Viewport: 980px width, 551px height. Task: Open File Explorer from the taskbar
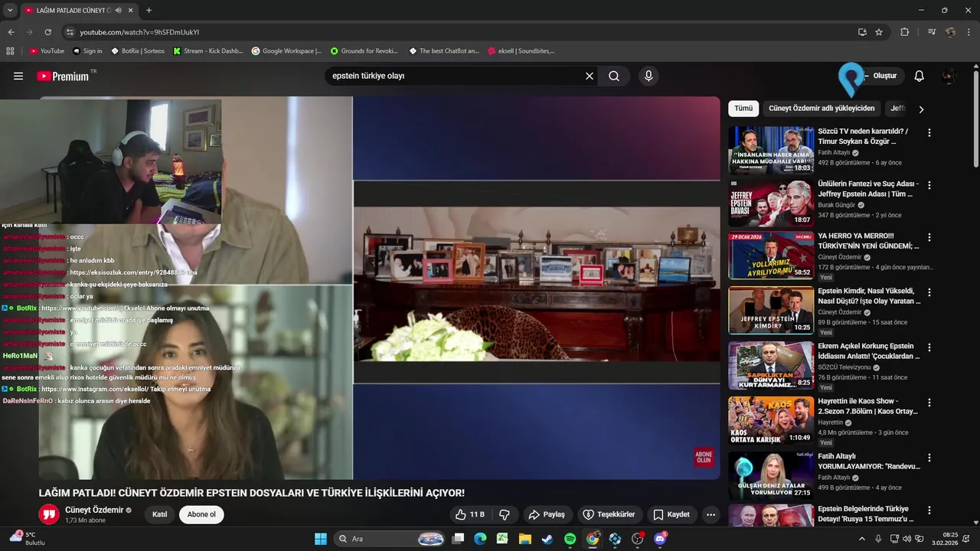[525, 539]
